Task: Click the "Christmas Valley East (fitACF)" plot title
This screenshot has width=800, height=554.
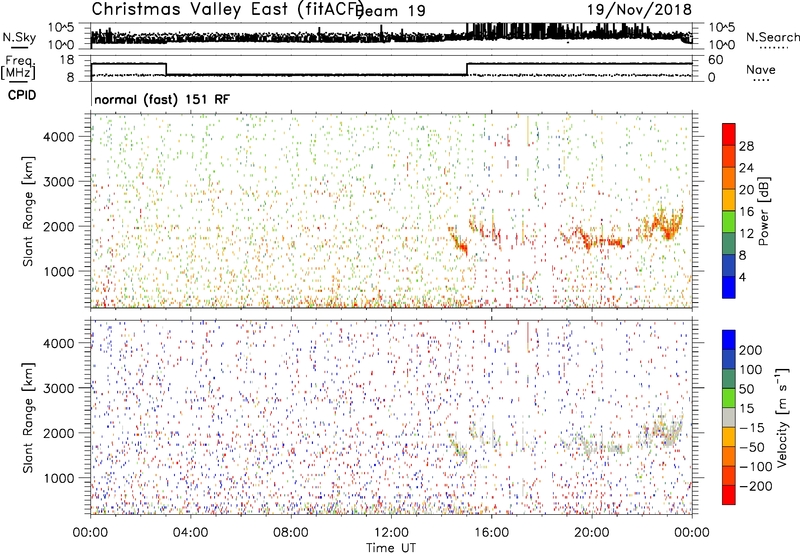Action: pos(228,10)
